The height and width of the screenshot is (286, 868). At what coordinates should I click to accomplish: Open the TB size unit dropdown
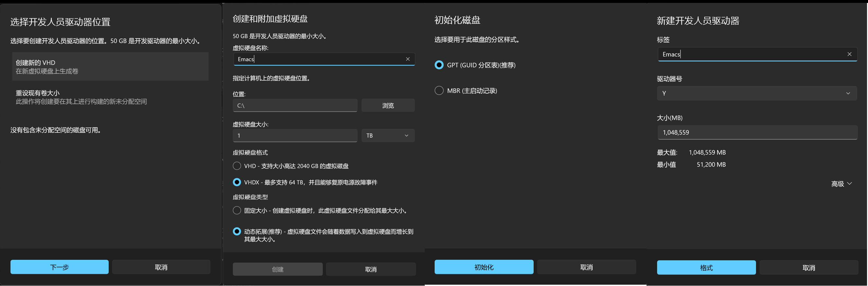pos(388,136)
